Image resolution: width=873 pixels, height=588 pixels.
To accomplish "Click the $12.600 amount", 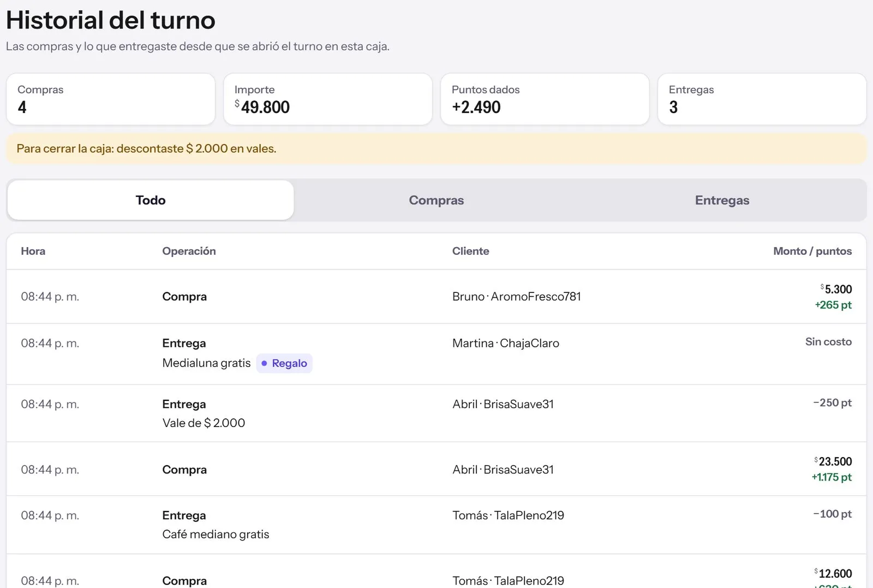I will (x=833, y=573).
